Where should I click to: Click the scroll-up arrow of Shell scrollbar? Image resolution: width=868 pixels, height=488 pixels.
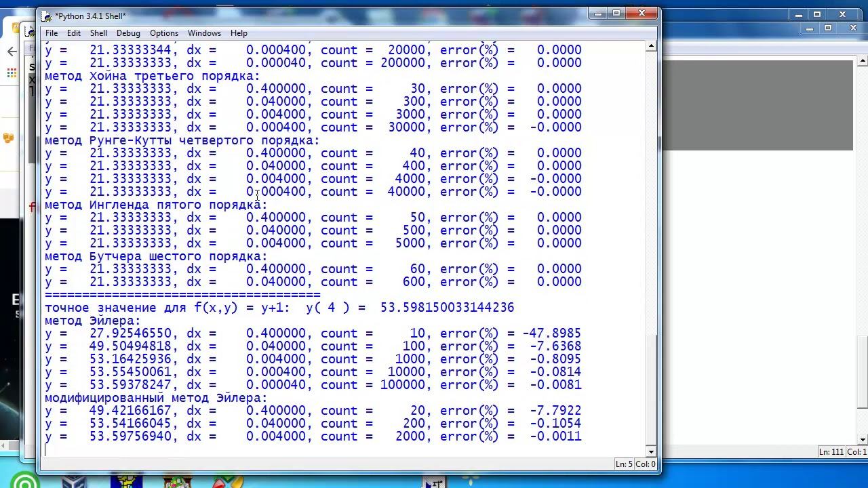(651, 46)
